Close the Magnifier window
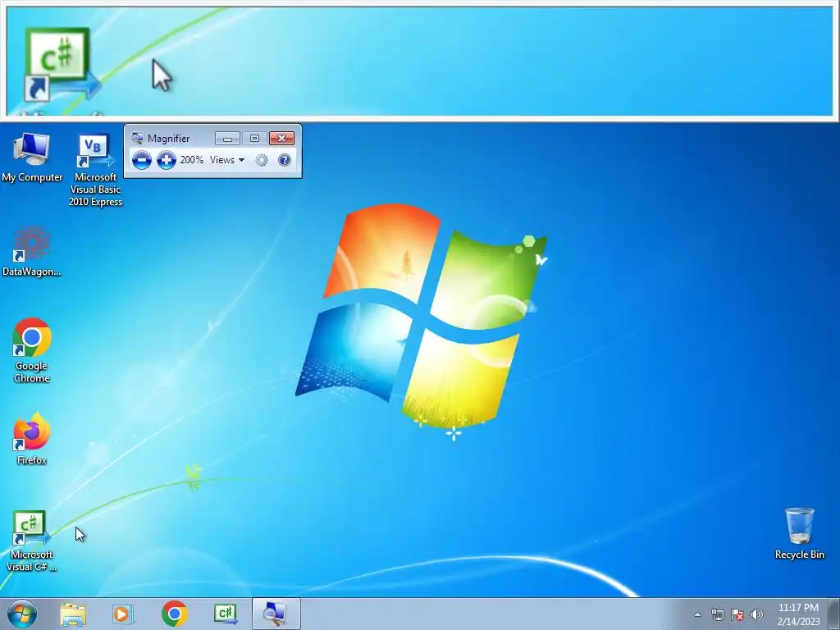The width and height of the screenshot is (840, 630). coord(282,139)
